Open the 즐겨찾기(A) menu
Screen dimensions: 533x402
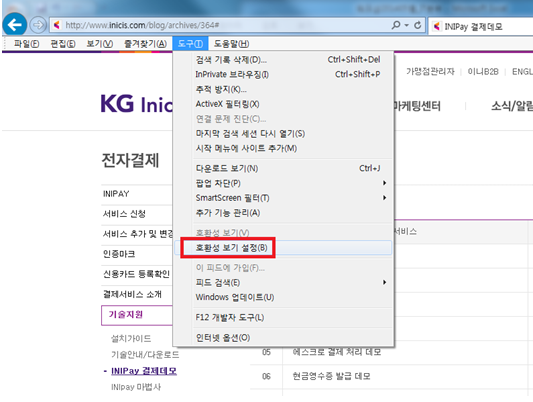(145, 44)
